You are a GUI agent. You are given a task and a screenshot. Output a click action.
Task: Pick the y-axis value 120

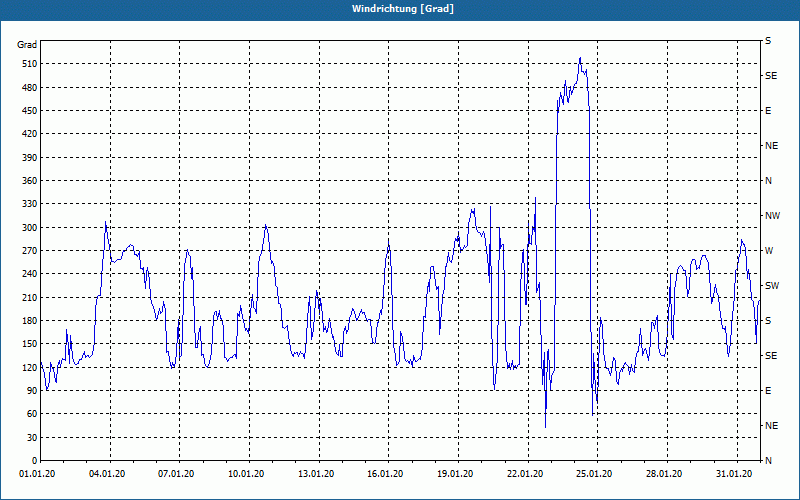coord(30,367)
